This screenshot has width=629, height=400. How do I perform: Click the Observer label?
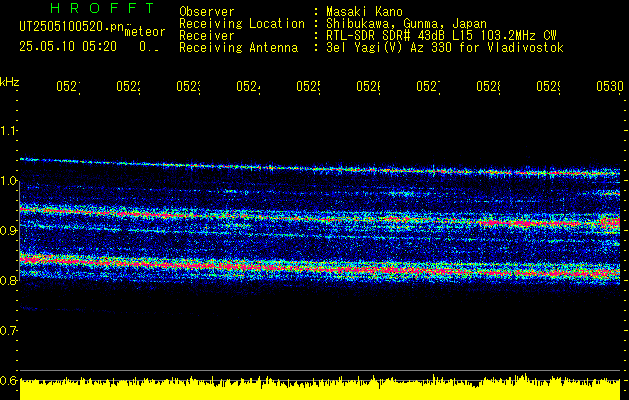point(207,12)
